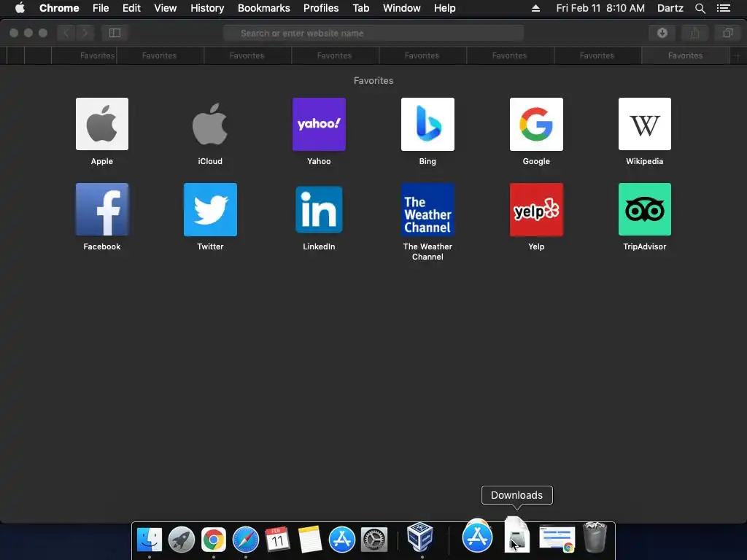Open the Downloads stack in the Dock

coord(517,535)
